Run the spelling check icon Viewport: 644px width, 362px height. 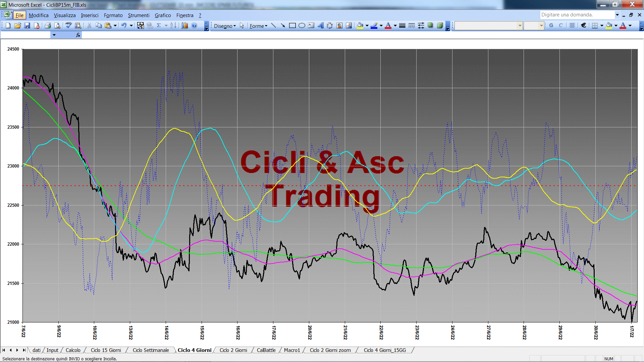(x=68, y=25)
